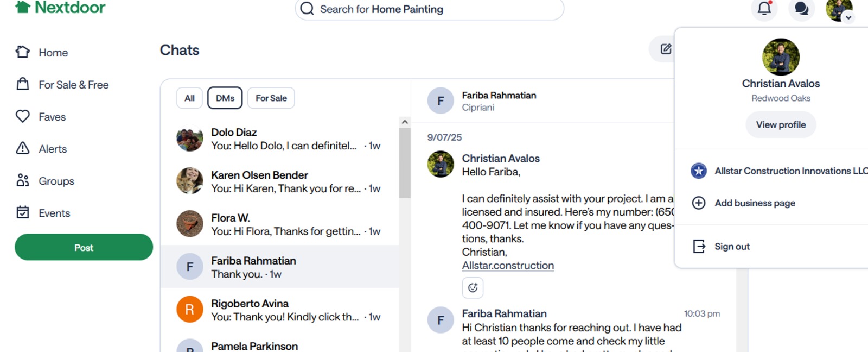
Task: Open the notifications bell
Action: click(764, 9)
